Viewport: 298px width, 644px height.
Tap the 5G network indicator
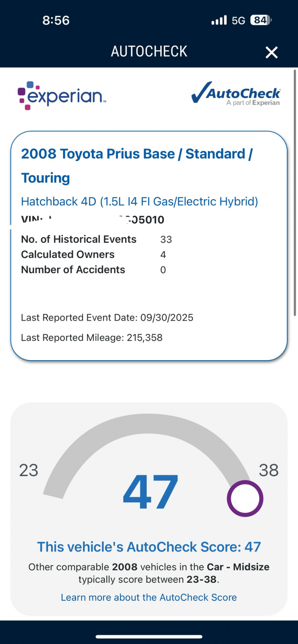click(x=238, y=20)
